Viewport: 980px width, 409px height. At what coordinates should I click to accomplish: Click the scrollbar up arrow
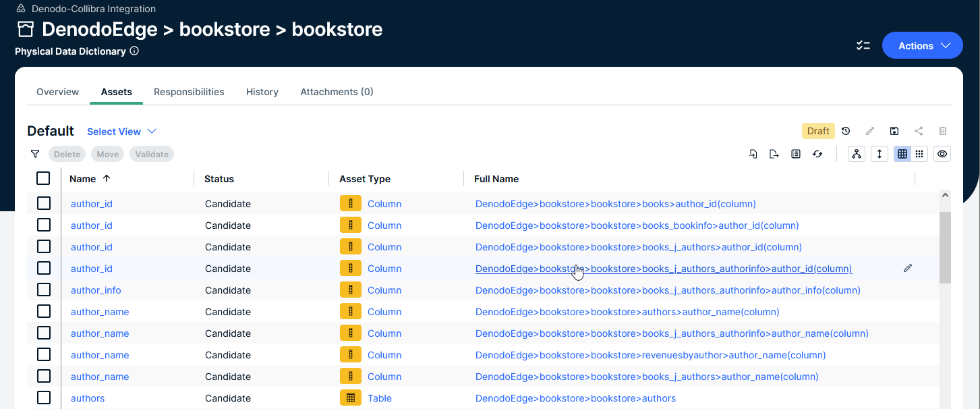945,195
